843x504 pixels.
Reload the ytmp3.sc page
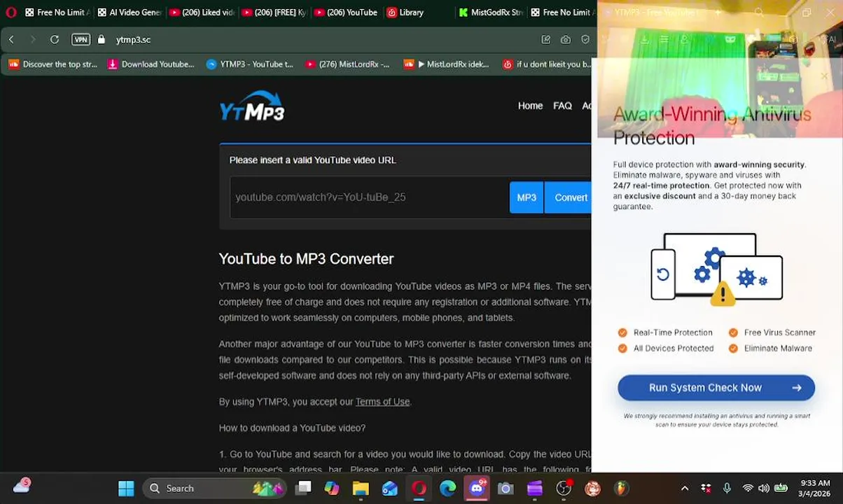click(x=55, y=39)
